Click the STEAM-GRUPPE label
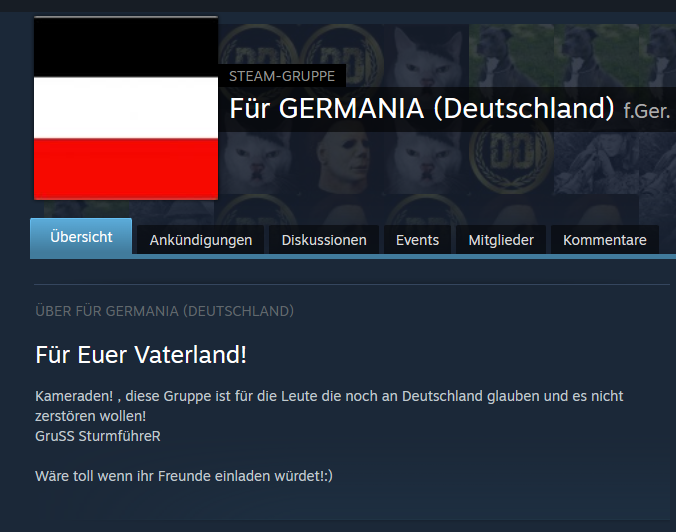This screenshot has height=532, width=676. pyautogui.click(x=282, y=76)
